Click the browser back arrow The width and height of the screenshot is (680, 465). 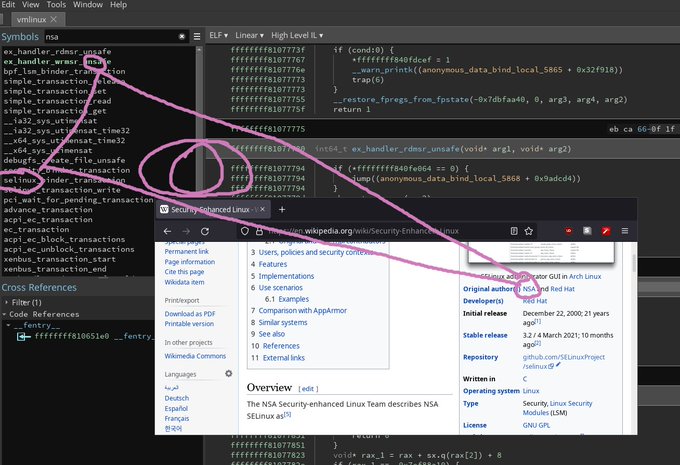click(x=167, y=231)
